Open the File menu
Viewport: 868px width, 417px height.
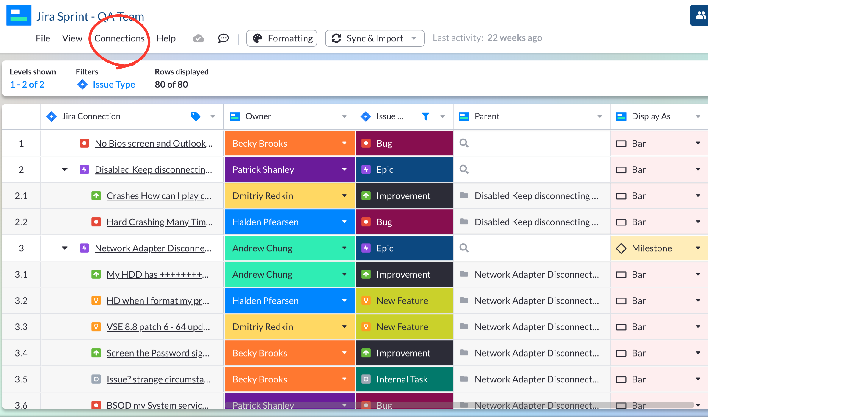click(x=43, y=38)
